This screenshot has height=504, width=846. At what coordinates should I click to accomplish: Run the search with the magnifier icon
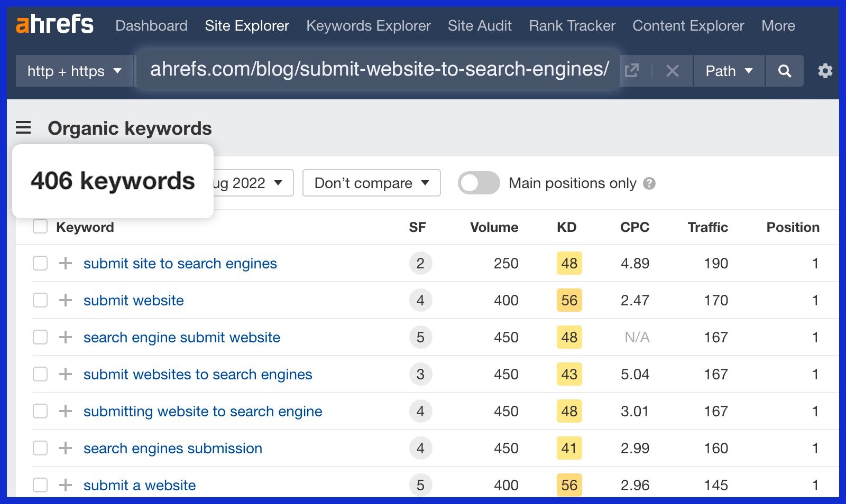point(784,70)
